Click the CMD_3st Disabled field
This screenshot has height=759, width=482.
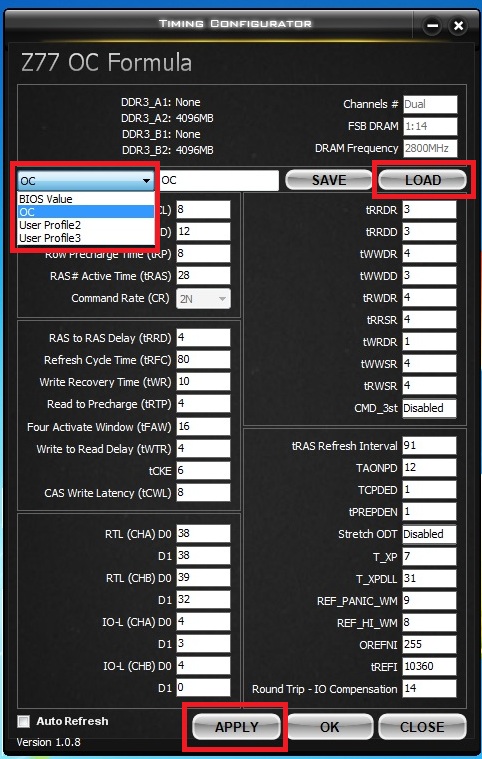(x=429, y=408)
